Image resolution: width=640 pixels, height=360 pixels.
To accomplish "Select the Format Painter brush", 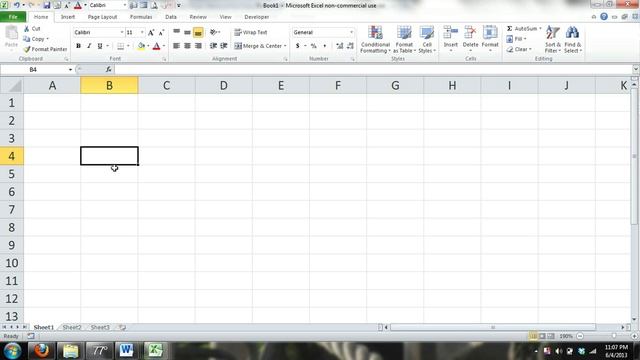I will (x=27, y=49).
